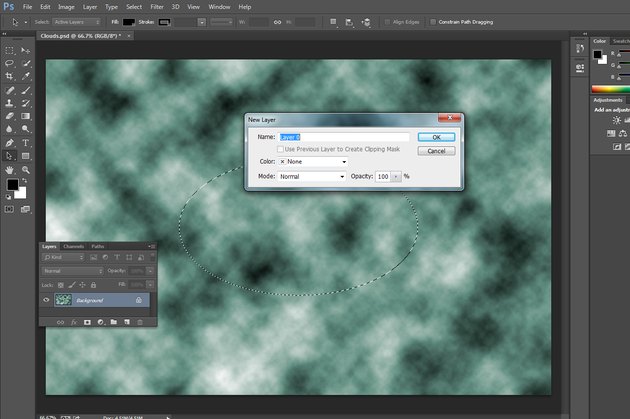The width and height of the screenshot is (630, 419).
Task: Select the Eraser tool
Action: 9,116
